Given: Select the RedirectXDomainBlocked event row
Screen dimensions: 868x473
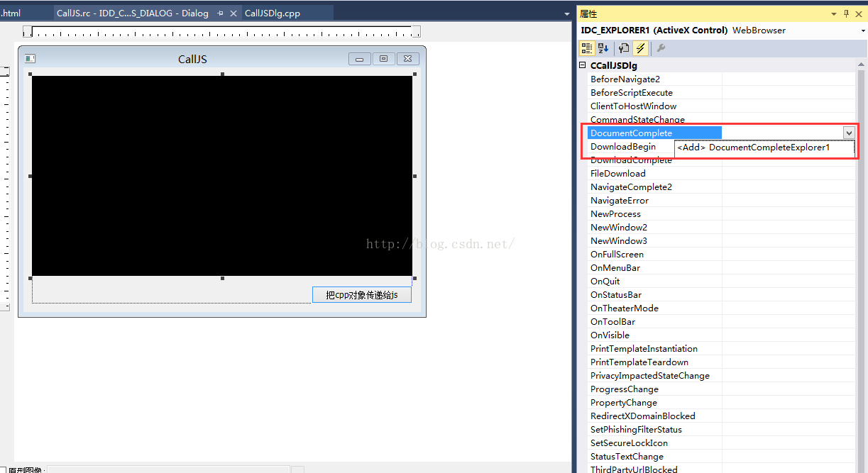Looking at the screenshot, I should click(721, 416).
